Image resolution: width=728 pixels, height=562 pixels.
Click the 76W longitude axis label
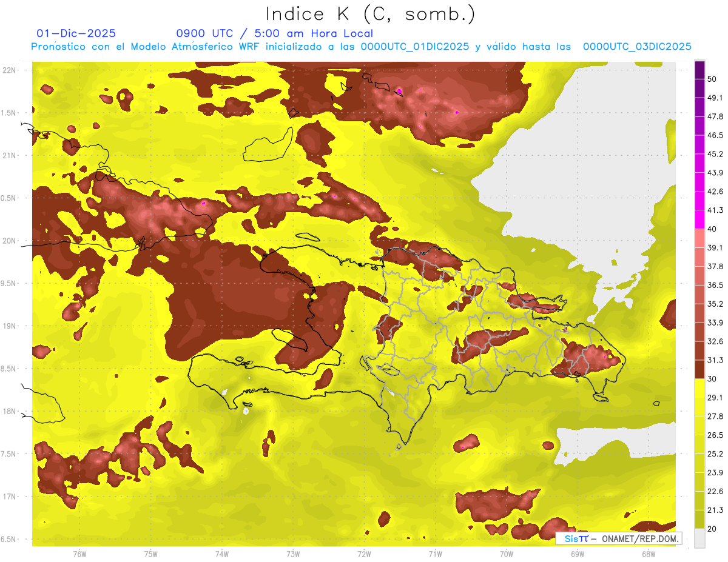79,554
